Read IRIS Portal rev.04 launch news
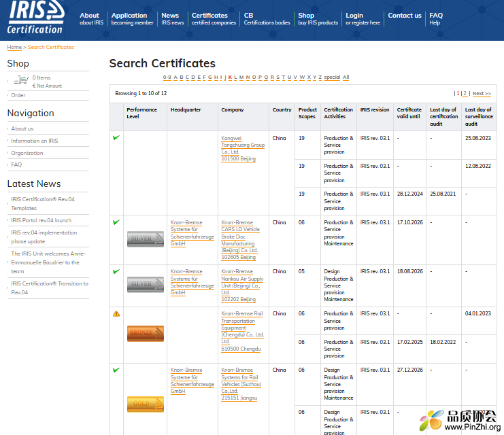 click(x=41, y=220)
